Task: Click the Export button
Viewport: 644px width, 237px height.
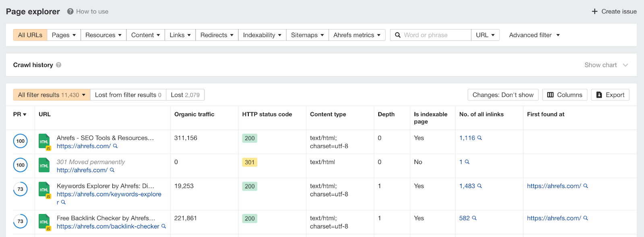Action: click(610, 95)
